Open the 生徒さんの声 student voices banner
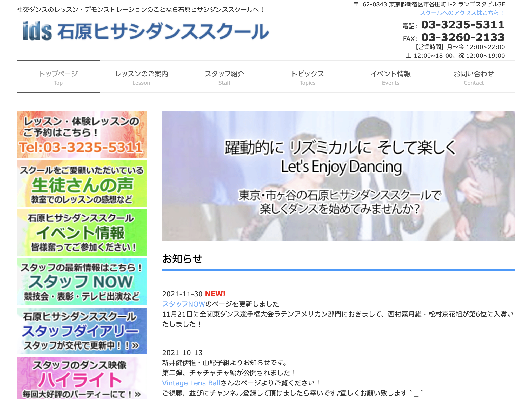 tap(81, 184)
